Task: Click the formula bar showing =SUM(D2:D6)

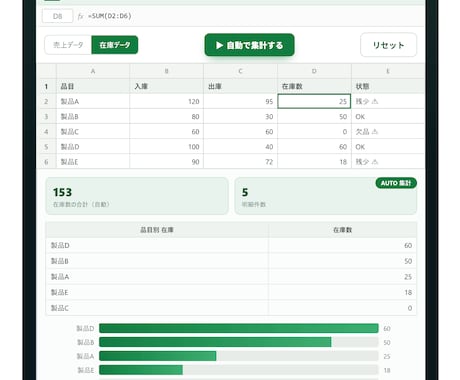Action: pyautogui.click(x=110, y=16)
